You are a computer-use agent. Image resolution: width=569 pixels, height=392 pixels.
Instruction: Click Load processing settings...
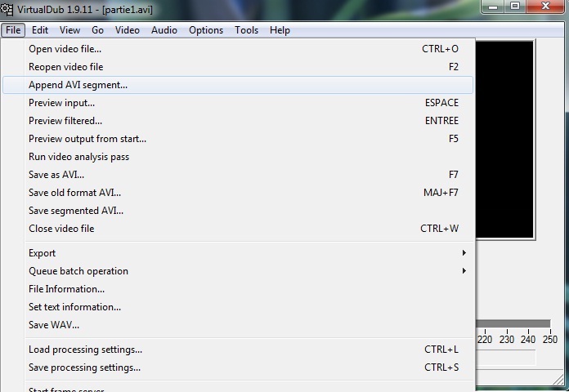point(238,350)
